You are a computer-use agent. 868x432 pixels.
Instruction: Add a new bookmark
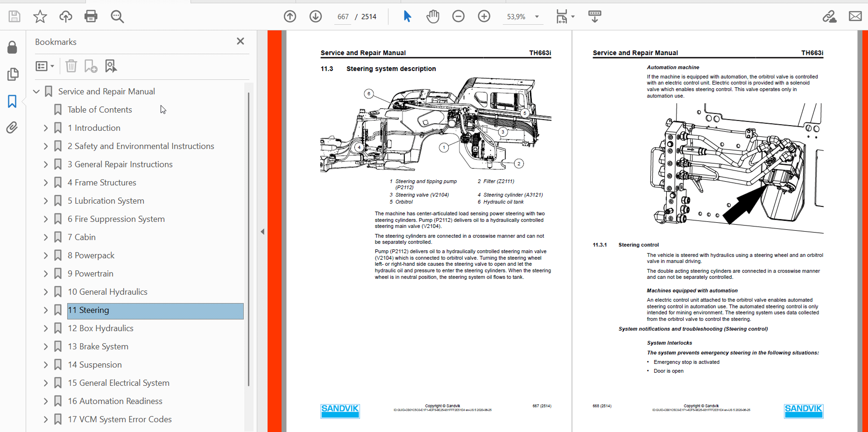(x=91, y=66)
